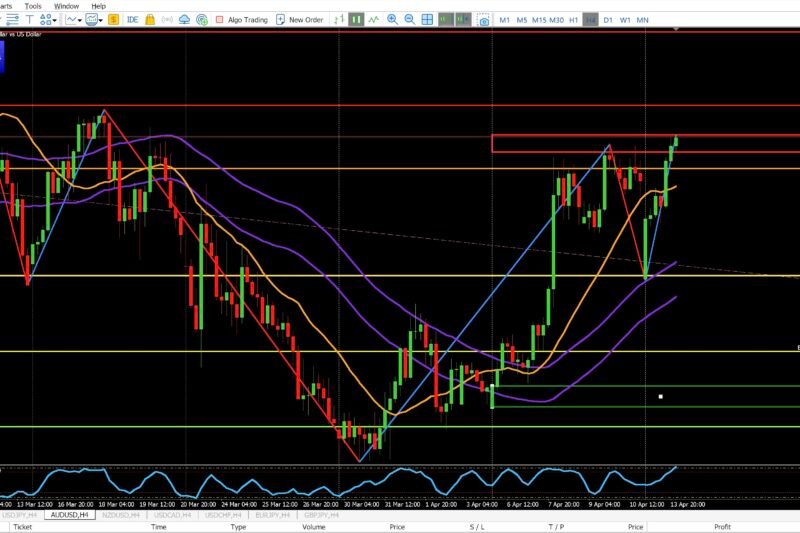
Task: Select the AUDUSD,H4 chart tab
Action: (x=69, y=515)
